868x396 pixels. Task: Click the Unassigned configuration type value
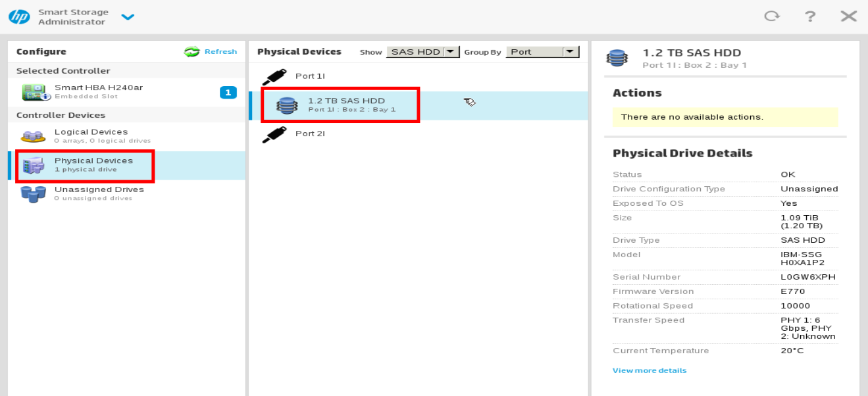[x=809, y=189]
